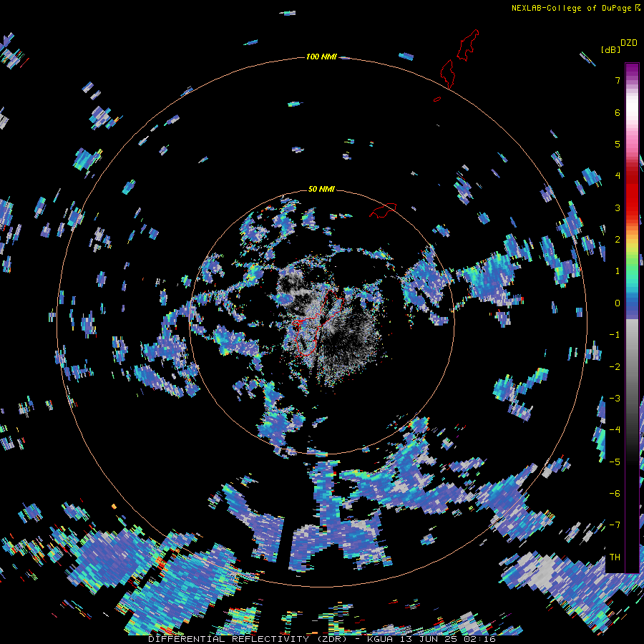Click the 2 dB tick label on the color scale

618,240
